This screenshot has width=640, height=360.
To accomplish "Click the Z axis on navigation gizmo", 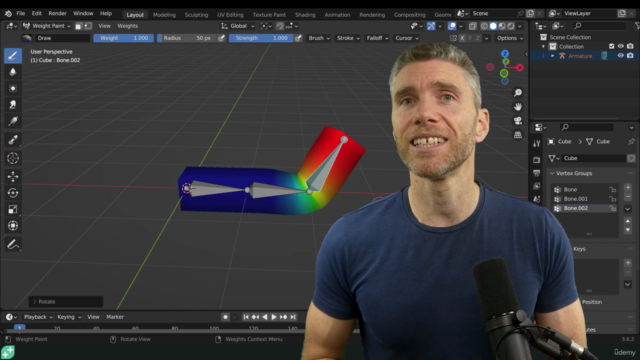I will point(505,54).
